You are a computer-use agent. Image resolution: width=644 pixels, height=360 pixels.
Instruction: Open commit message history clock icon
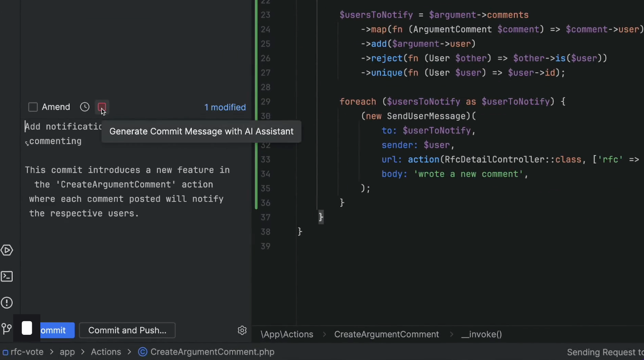coord(85,107)
